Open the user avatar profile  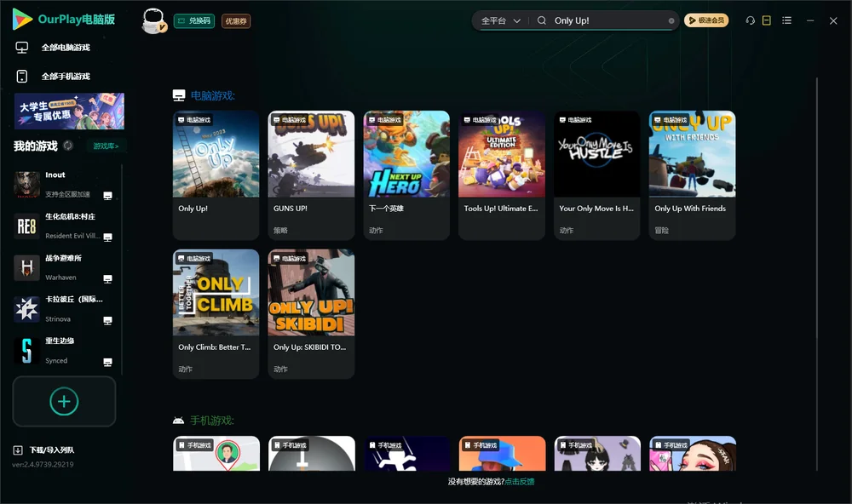click(153, 21)
